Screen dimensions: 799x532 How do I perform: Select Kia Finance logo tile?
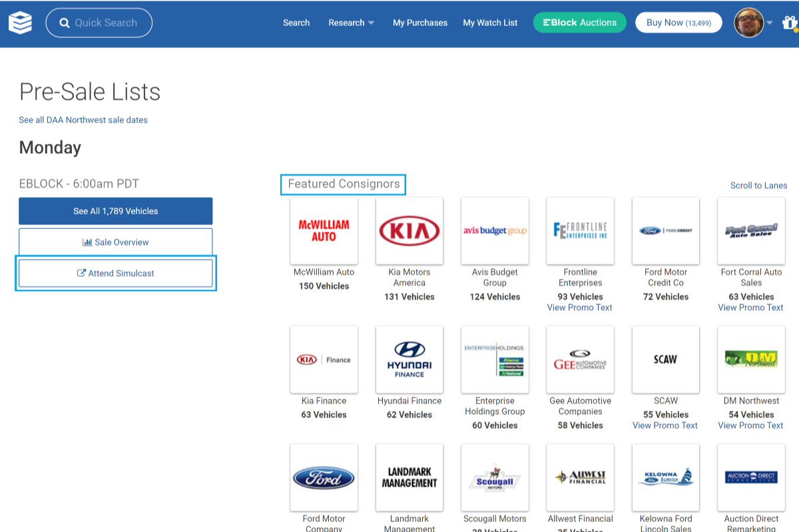click(324, 360)
